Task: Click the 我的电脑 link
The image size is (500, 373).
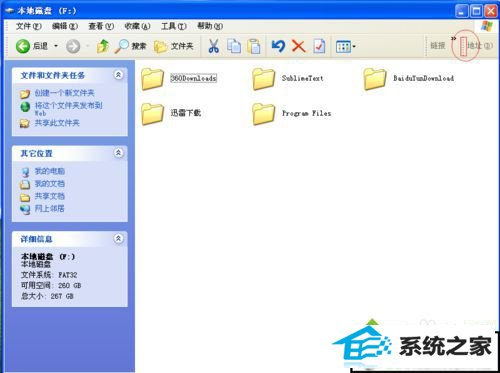Action: pos(50,171)
